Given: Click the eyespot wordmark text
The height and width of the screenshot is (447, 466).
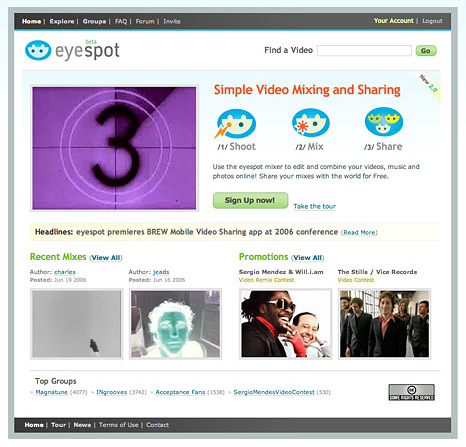Looking at the screenshot, I should pos(87,51).
